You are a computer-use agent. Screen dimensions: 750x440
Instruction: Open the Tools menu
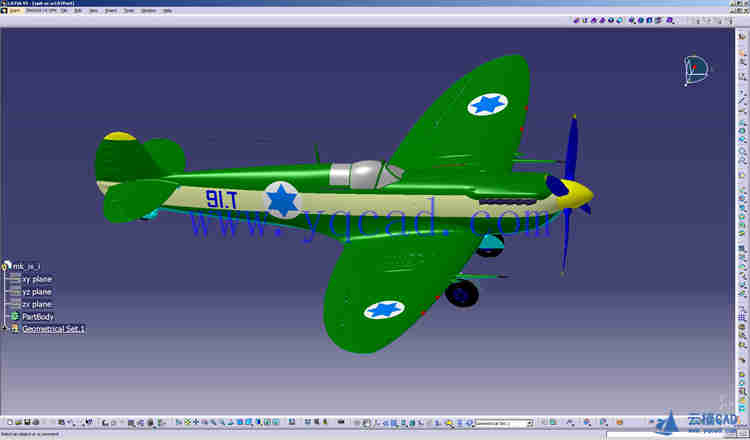[x=128, y=11]
